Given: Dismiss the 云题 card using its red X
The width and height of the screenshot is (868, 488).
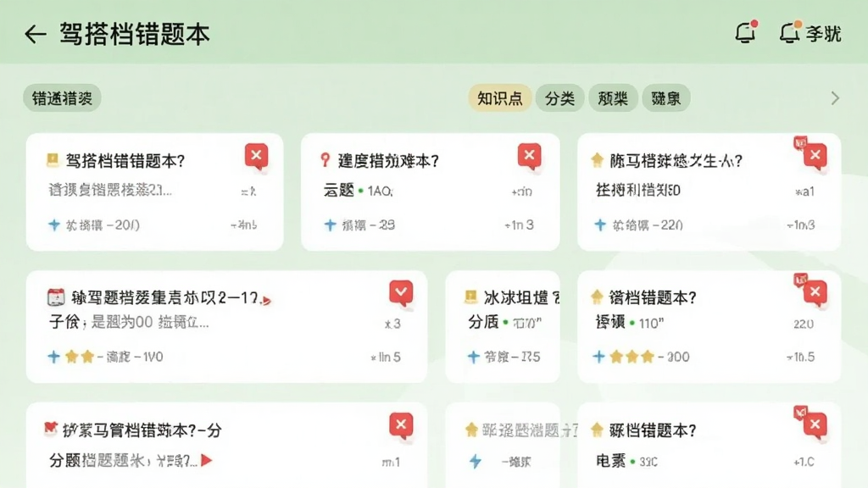Looking at the screenshot, I should click(x=529, y=156).
